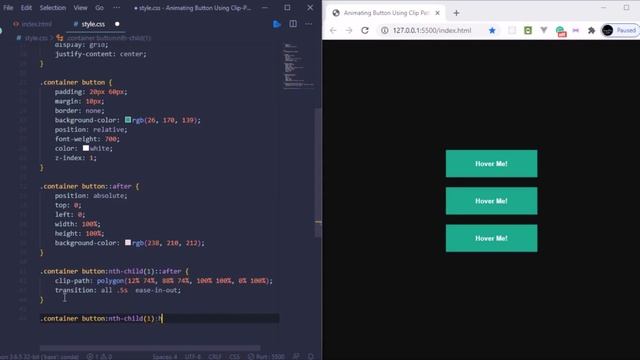Click the address bar URL 127.0.0.1:5500/index.html

[432, 30]
